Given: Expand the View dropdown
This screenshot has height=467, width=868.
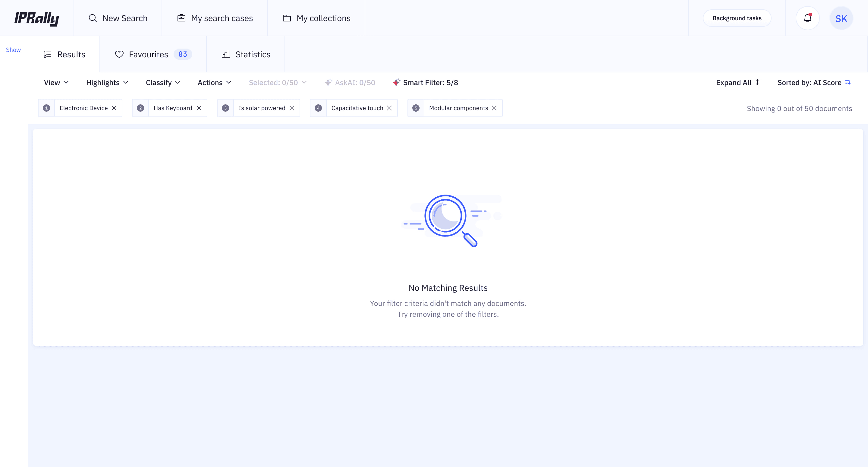Looking at the screenshot, I should 56,83.
